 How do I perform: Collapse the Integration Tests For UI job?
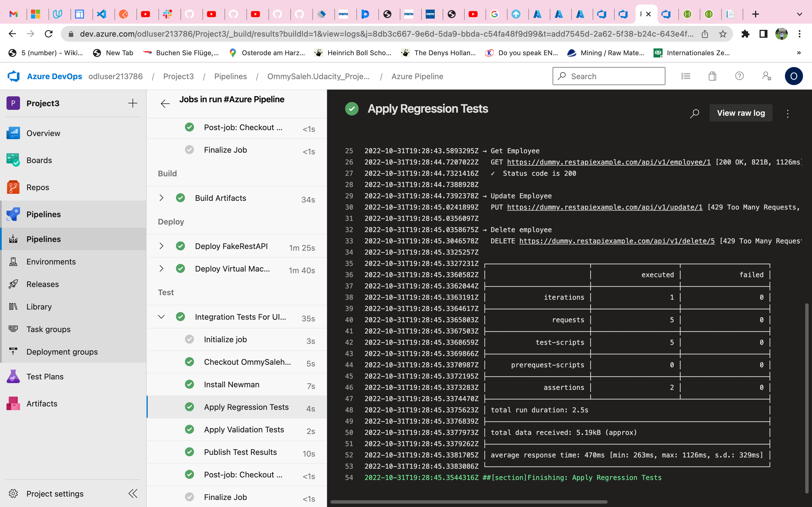click(x=162, y=317)
